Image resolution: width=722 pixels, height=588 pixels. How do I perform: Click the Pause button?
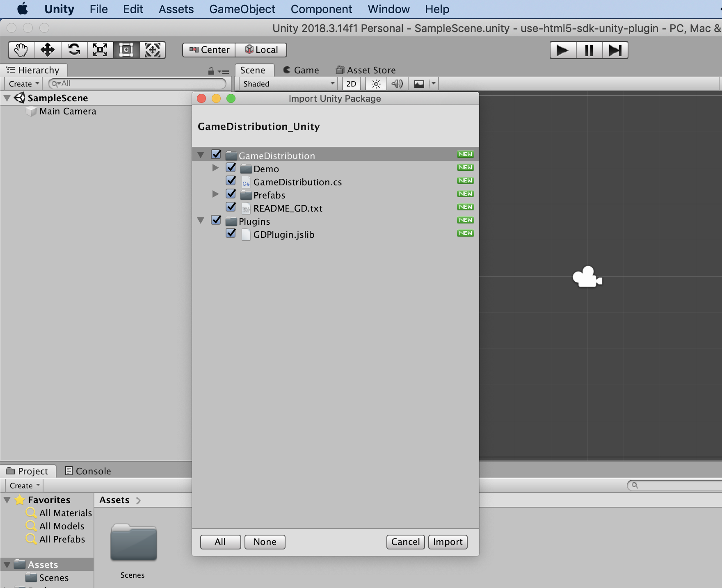[589, 50]
